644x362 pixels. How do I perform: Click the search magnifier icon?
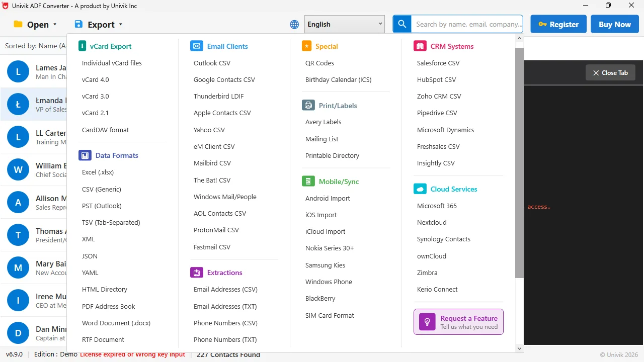click(x=402, y=24)
